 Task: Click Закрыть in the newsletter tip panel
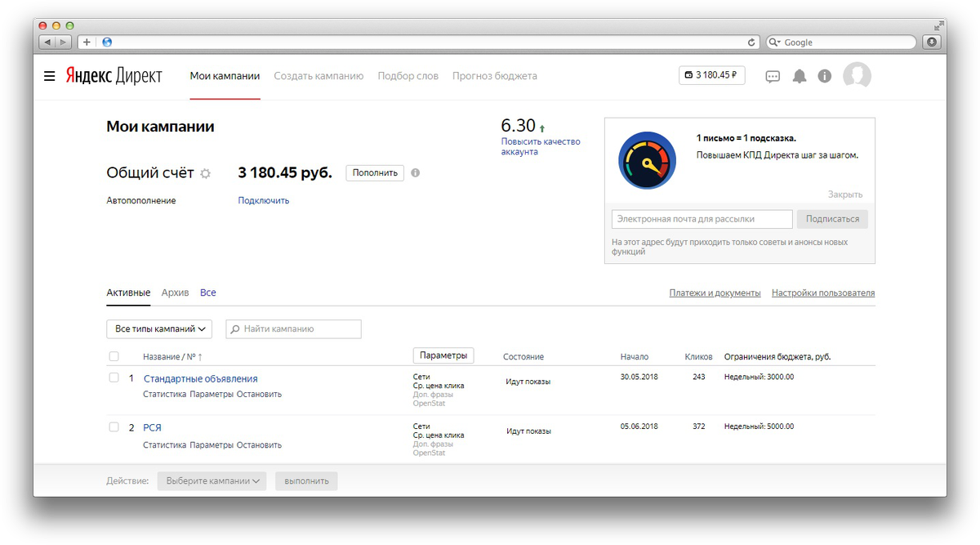click(x=845, y=194)
